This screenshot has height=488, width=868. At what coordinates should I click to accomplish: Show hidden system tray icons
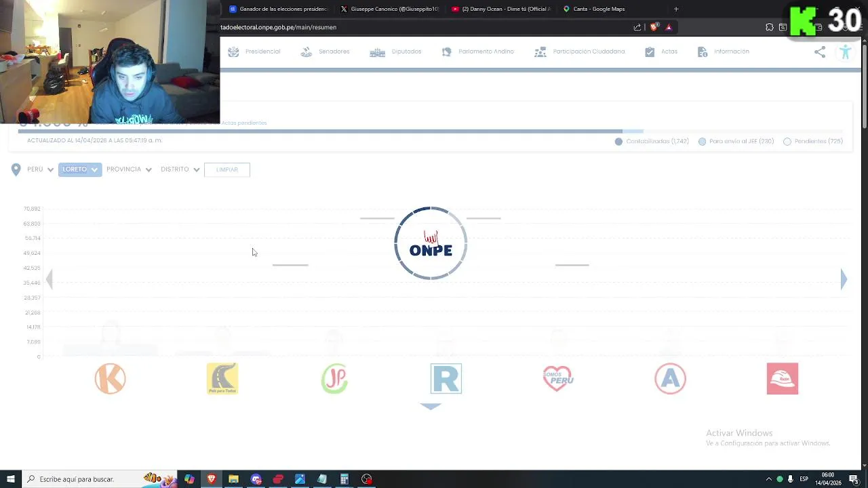[x=768, y=479]
